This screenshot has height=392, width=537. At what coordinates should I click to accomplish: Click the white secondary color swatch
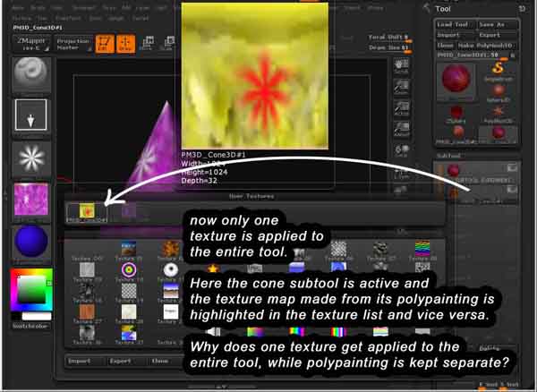tap(37, 316)
